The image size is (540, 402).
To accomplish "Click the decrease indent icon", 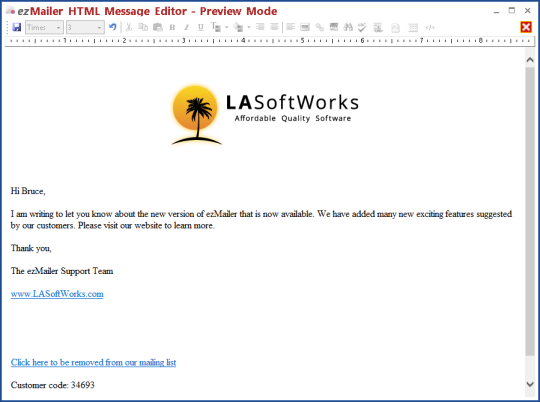I will click(x=260, y=27).
